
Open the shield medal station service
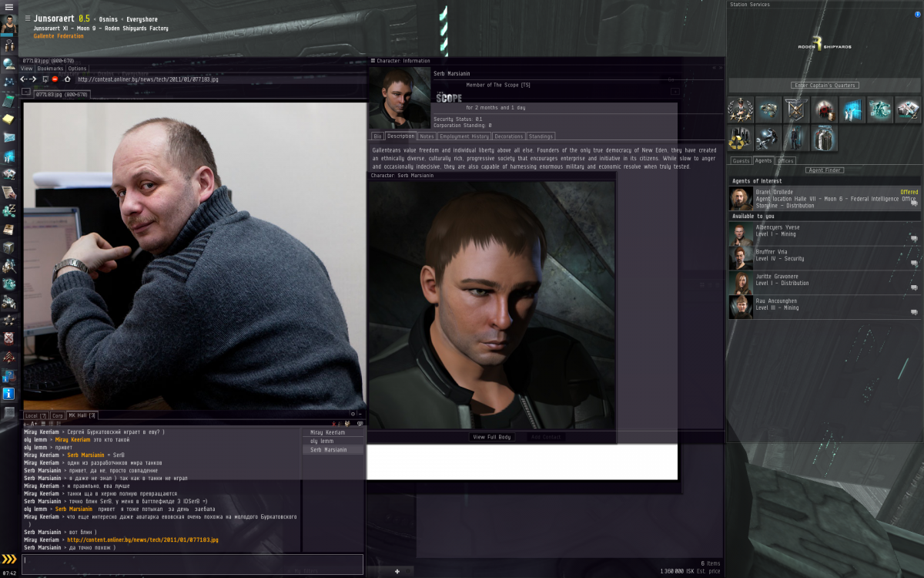[x=796, y=110]
